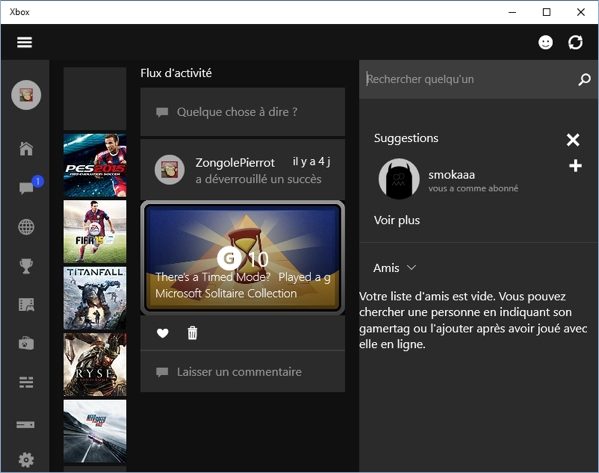Go to Home in sidebar

(26, 148)
